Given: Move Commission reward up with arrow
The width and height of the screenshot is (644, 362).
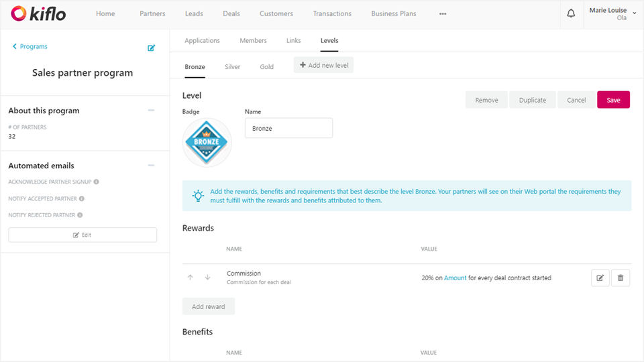Looking at the screenshot, I should [191, 278].
